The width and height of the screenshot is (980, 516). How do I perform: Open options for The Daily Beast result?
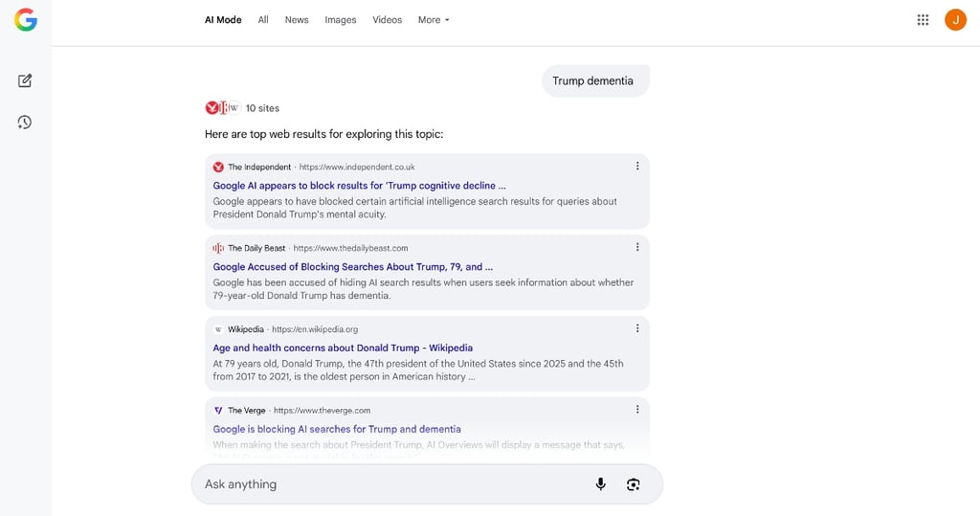636,247
